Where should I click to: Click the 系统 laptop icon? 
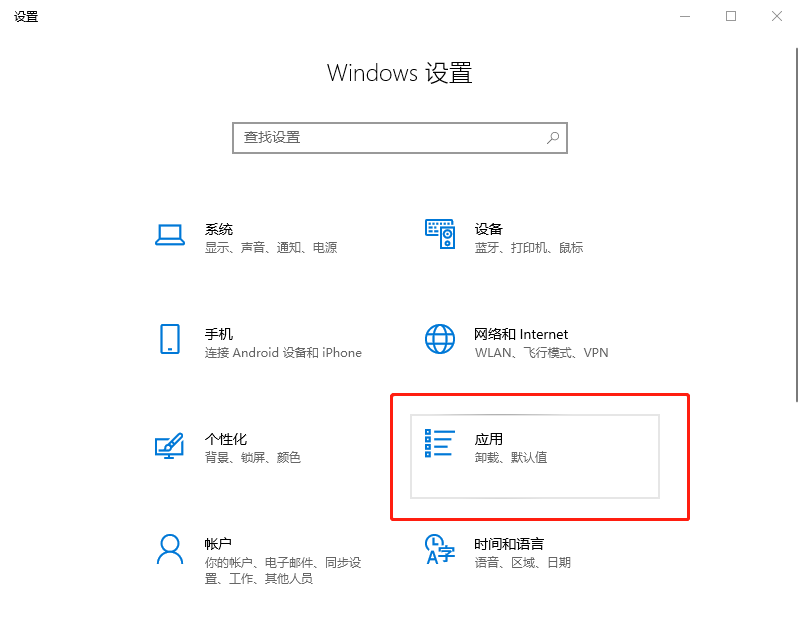[x=170, y=235]
